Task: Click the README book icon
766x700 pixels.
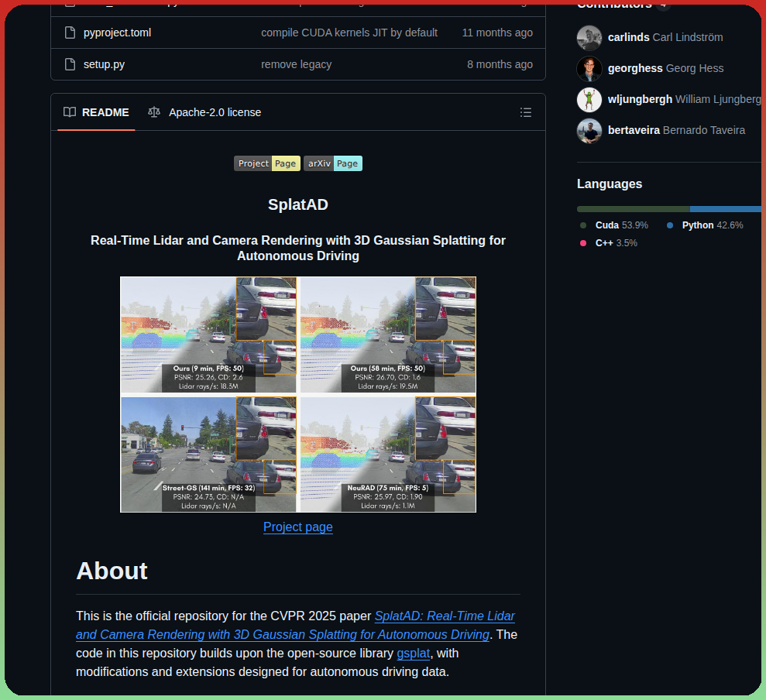Action: pyautogui.click(x=70, y=112)
